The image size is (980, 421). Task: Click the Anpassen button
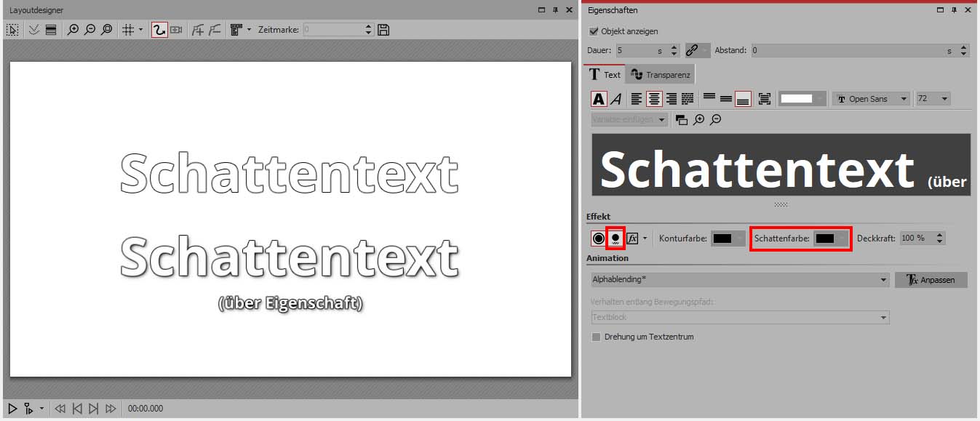point(931,279)
